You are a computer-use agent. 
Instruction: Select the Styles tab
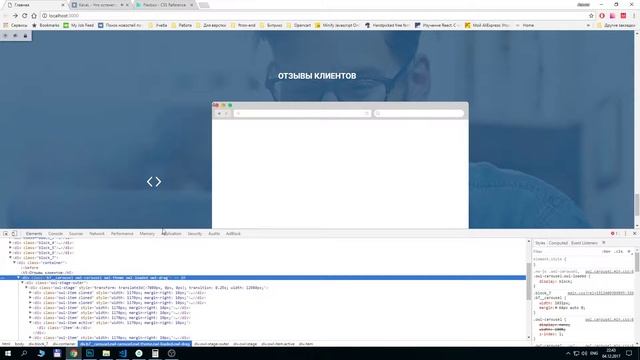click(540, 243)
